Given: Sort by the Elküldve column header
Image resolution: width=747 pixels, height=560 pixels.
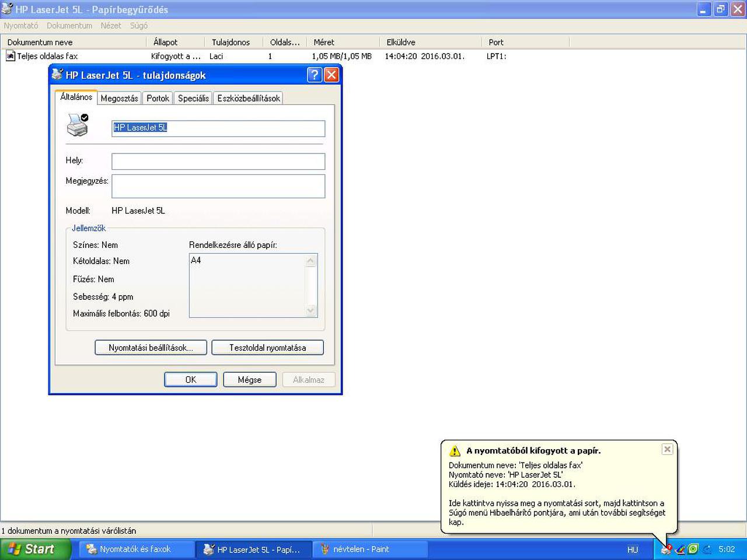Looking at the screenshot, I should click(430, 42).
